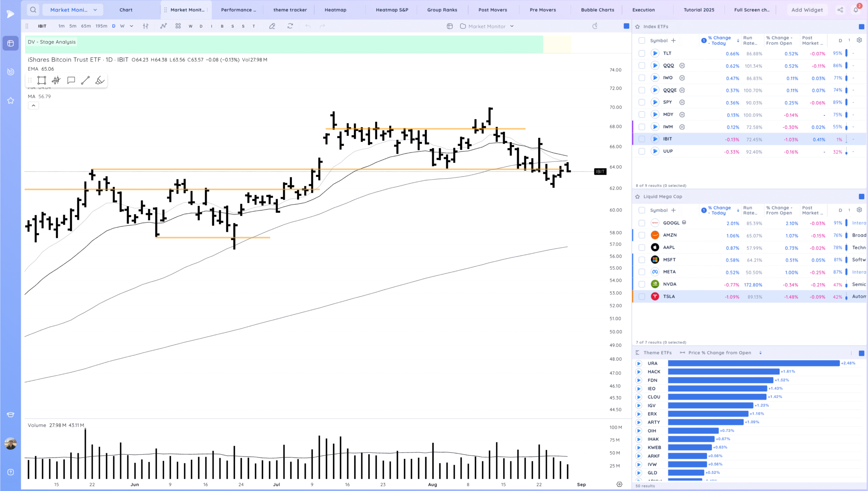Click chart settings gear near time axis
The width and height of the screenshot is (868, 491).
[x=619, y=484]
